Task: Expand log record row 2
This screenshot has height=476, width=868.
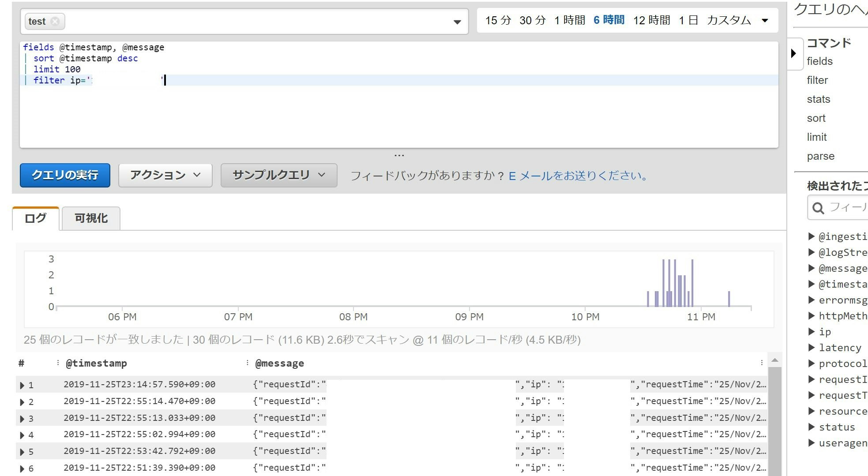Action: 22,402
